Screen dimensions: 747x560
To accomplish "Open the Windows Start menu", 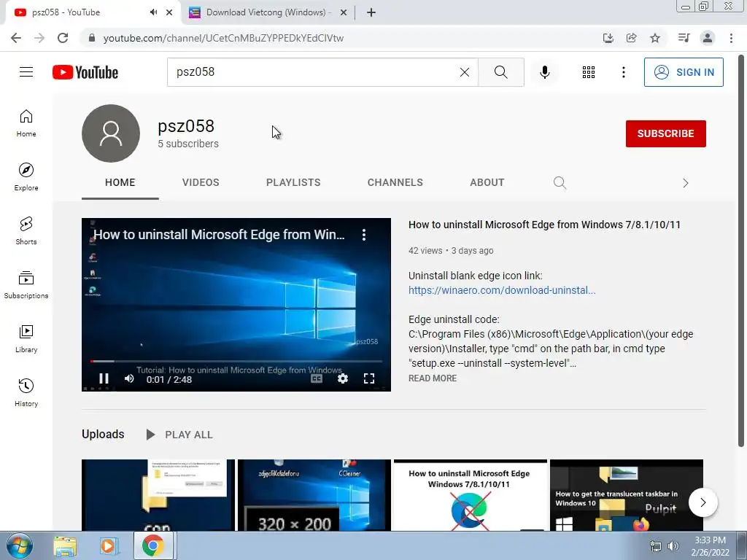I will tap(19, 545).
